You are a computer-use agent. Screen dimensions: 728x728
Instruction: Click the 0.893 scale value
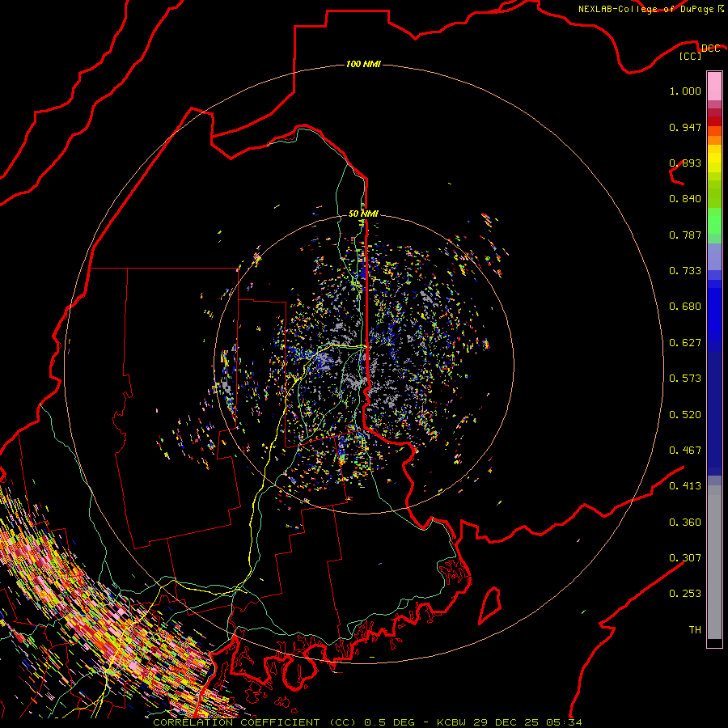click(x=685, y=163)
